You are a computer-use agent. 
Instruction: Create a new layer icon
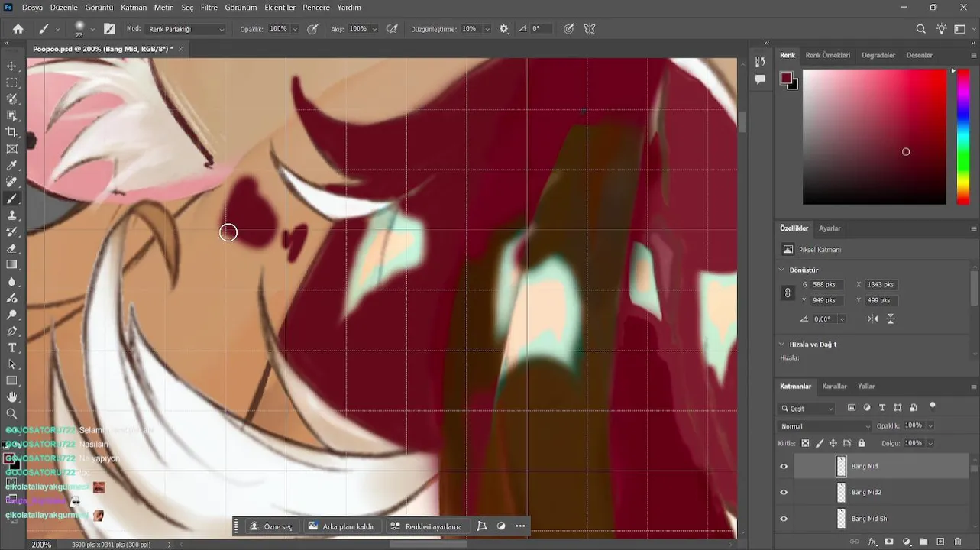pos(940,542)
